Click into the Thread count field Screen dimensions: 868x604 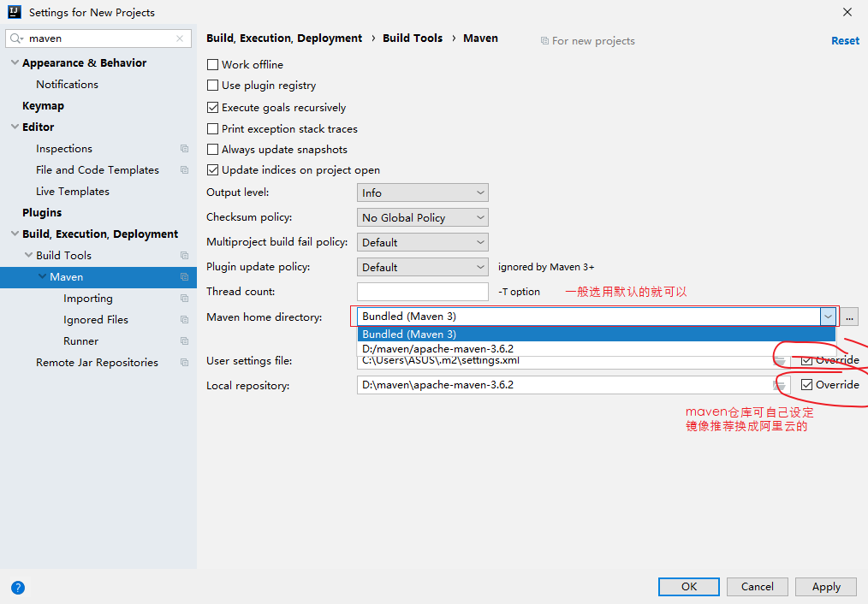point(422,292)
